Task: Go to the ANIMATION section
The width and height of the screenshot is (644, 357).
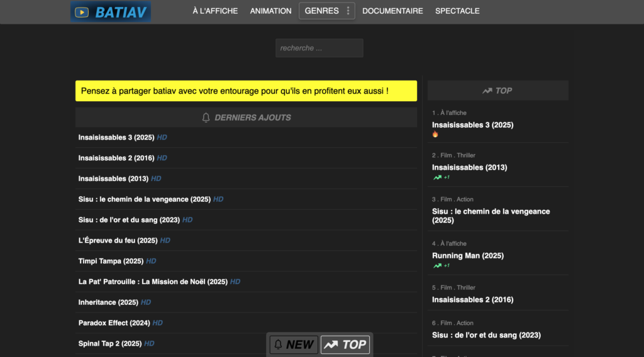Action: pyautogui.click(x=270, y=11)
